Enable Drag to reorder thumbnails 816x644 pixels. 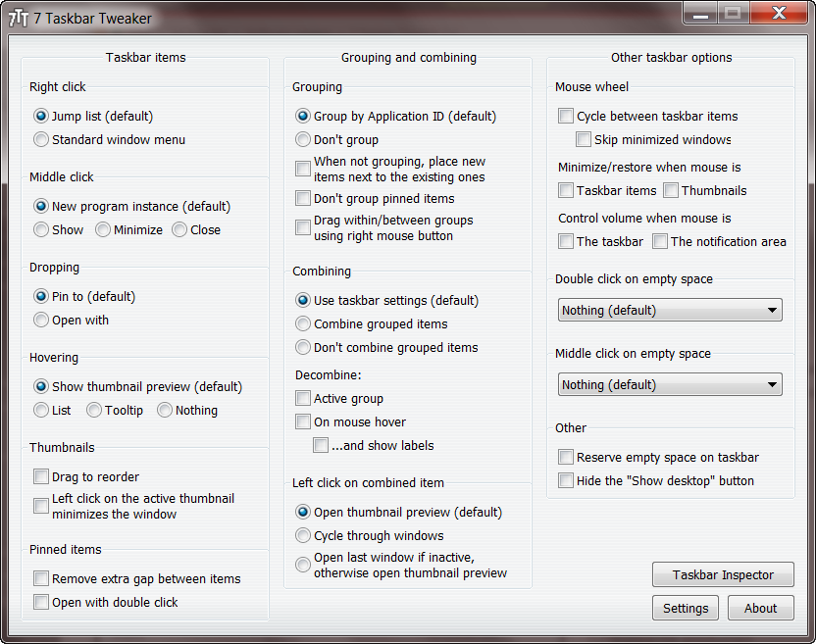[41, 477]
